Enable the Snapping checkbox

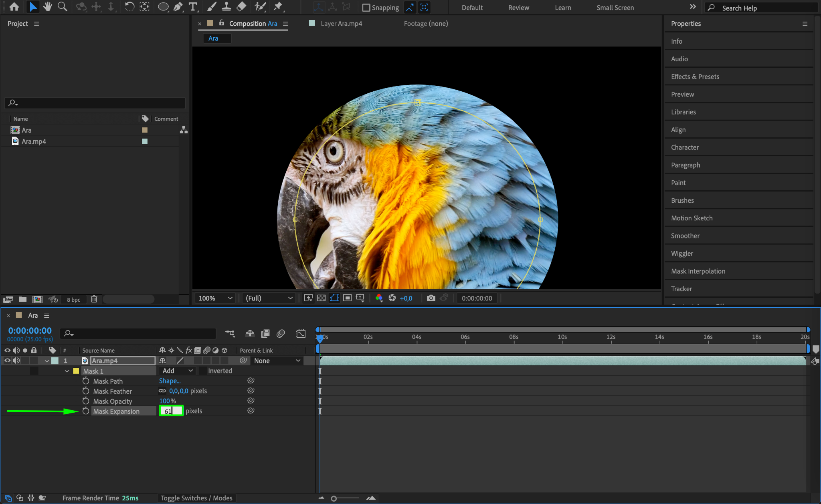pos(366,8)
